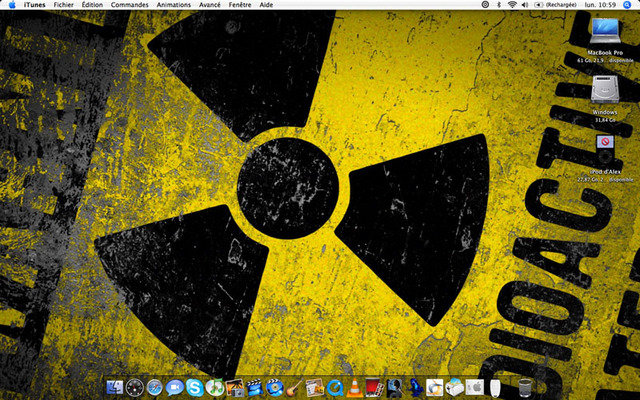The width and height of the screenshot is (640, 400).
Task: Open the Dashboard gauge dock icon
Action: (135, 387)
